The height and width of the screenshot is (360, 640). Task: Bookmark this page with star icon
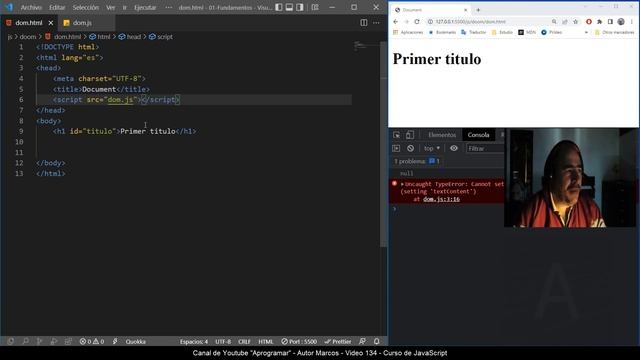(576, 22)
